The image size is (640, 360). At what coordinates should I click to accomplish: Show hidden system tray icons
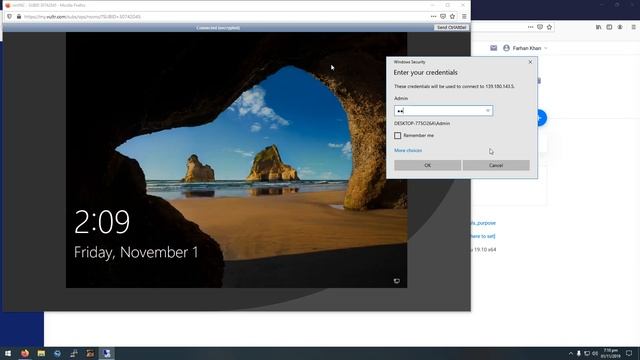tap(571, 353)
